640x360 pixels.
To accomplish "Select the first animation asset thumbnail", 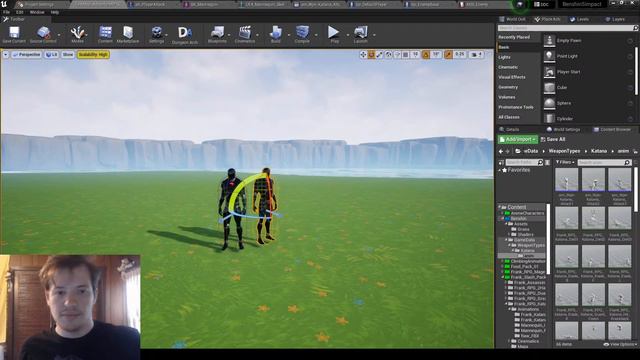I will point(567,180).
